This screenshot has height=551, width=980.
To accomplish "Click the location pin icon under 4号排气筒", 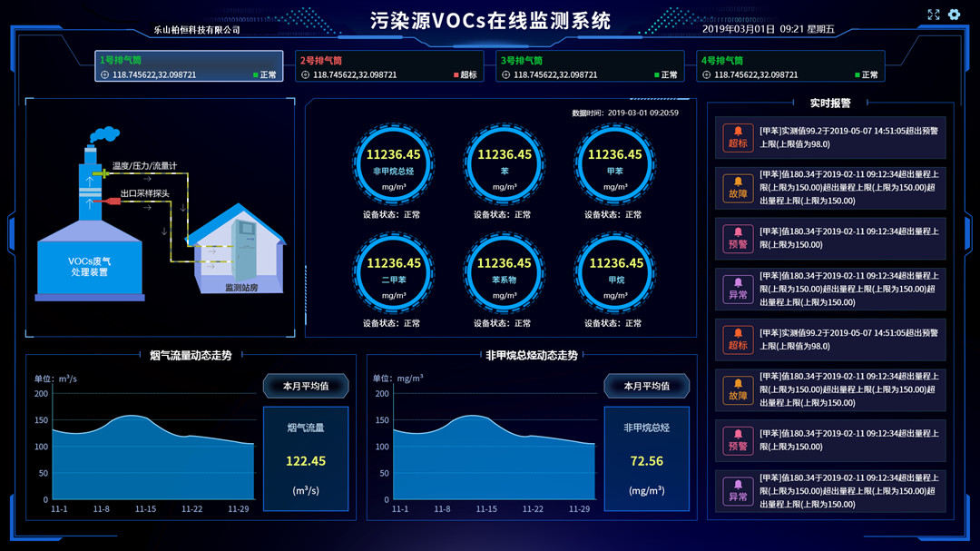I will tap(708, 74).
